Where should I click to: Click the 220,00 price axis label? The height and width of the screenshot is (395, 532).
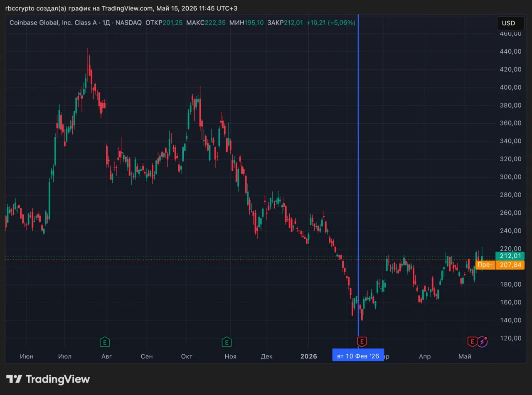510,248
